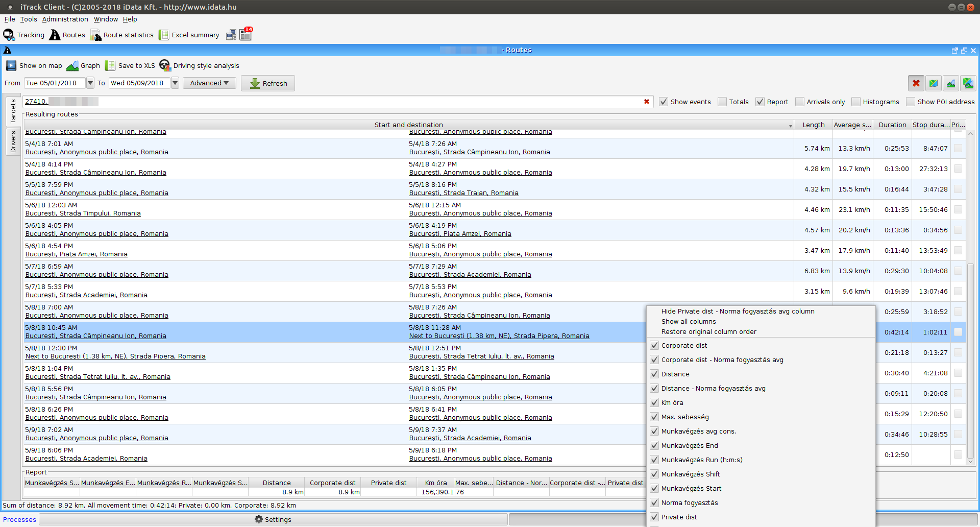The width and height of the screenshot is (980, 527).
Task: Enable the Histograms checkbox
Action: 856,102
